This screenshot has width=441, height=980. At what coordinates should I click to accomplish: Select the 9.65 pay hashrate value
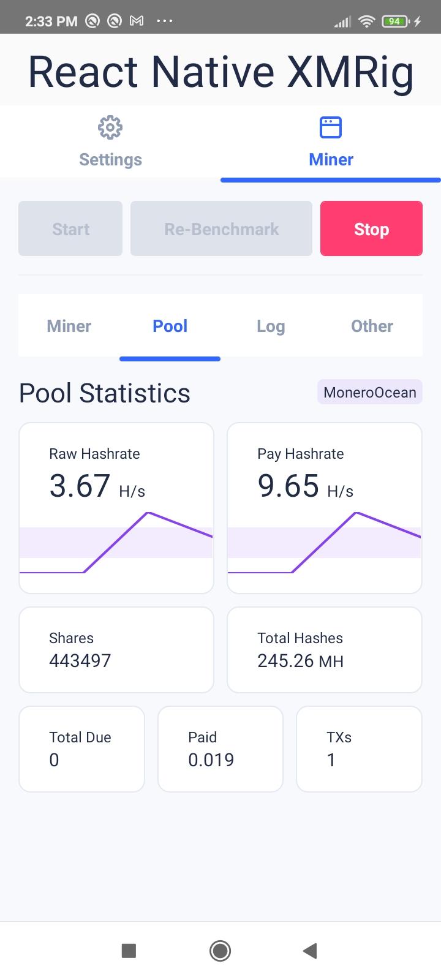288,486
